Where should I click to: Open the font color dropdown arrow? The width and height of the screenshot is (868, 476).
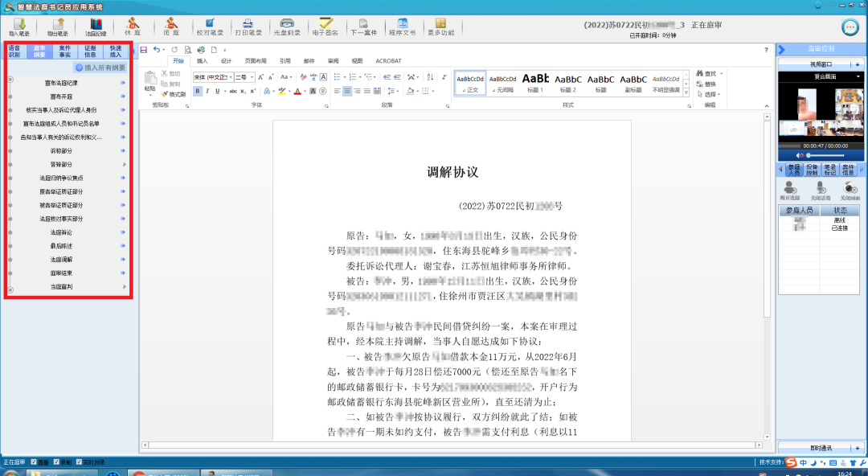point(305,91)
